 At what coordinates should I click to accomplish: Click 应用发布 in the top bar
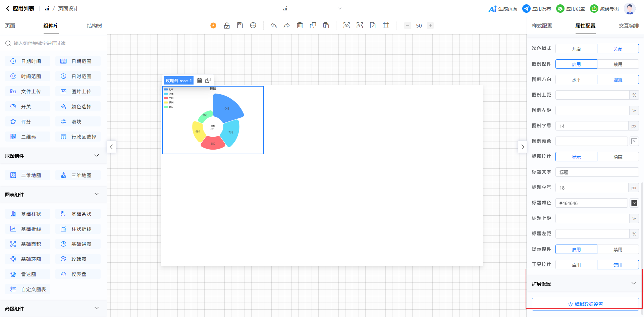[x=537, y=9]
